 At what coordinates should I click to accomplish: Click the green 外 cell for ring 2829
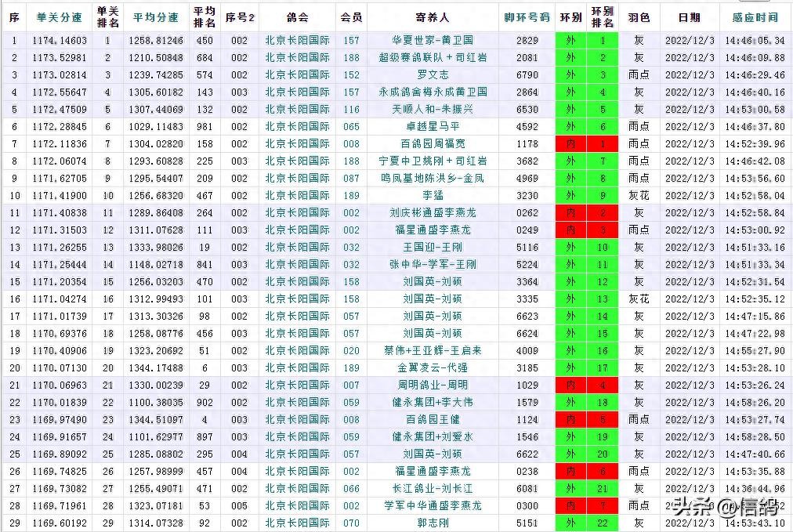click(x=570, y=40)
